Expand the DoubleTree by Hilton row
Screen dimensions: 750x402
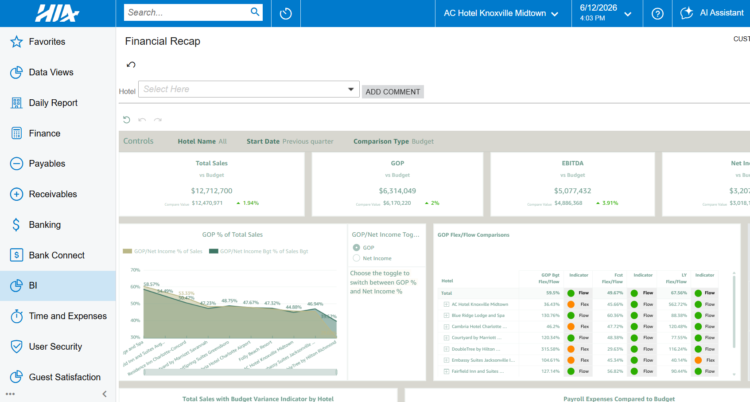pyautogui.click(x=446, y=349)
